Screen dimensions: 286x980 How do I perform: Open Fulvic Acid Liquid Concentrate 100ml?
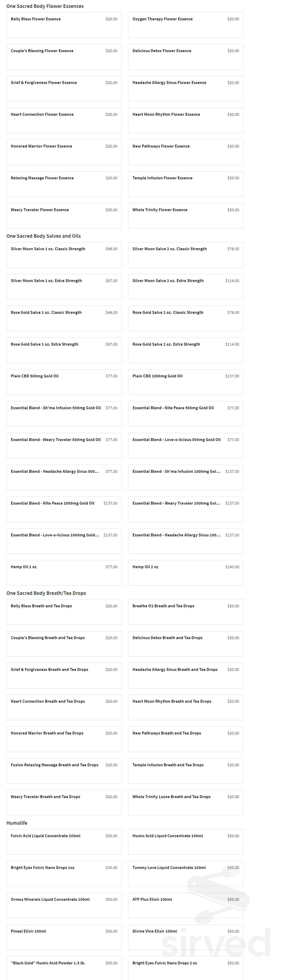point(64,842)
